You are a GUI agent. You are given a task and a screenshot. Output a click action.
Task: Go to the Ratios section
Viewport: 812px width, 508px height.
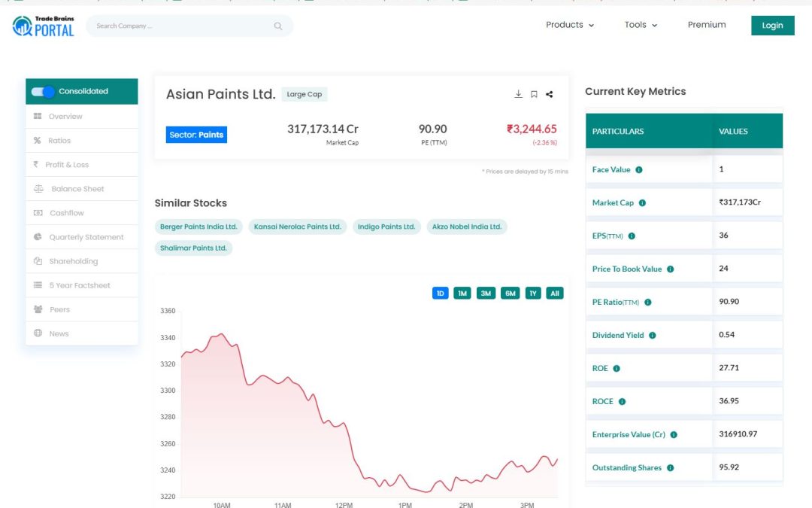82,141
